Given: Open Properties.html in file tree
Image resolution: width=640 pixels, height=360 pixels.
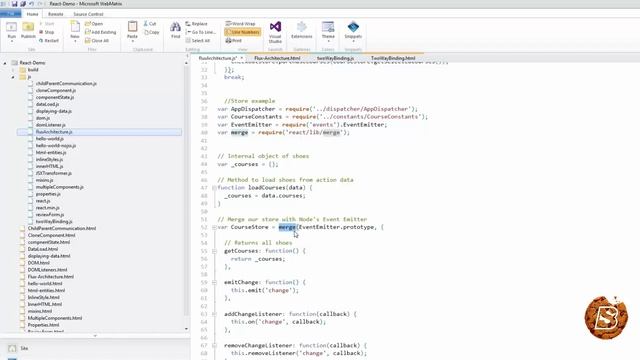Looking at the screenshot, I should [43, 324].
